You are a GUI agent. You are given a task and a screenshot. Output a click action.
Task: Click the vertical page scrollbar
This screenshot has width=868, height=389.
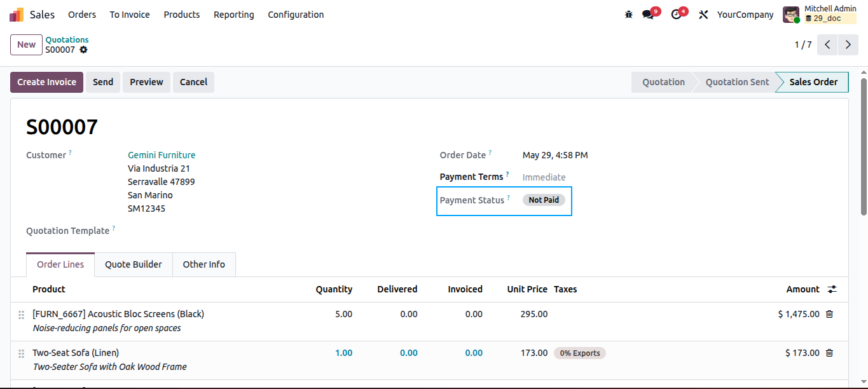pyautogui.click(x=864, y=146)
